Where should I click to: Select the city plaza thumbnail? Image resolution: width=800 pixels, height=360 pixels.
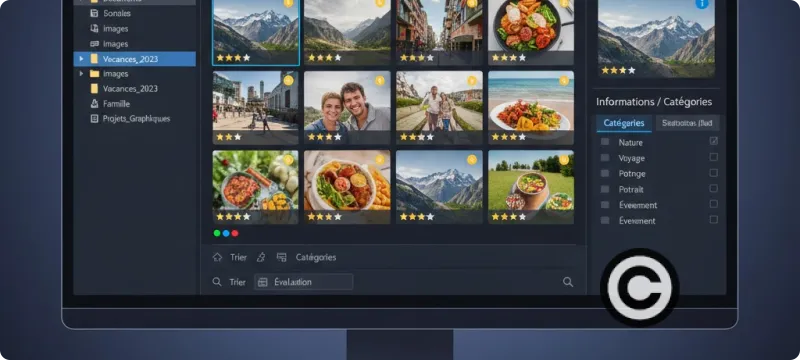point(256,108)
